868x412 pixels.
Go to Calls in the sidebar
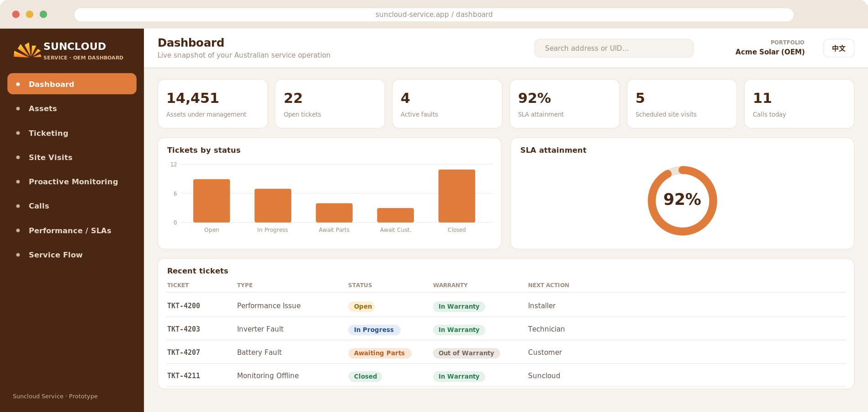[72, 206]
